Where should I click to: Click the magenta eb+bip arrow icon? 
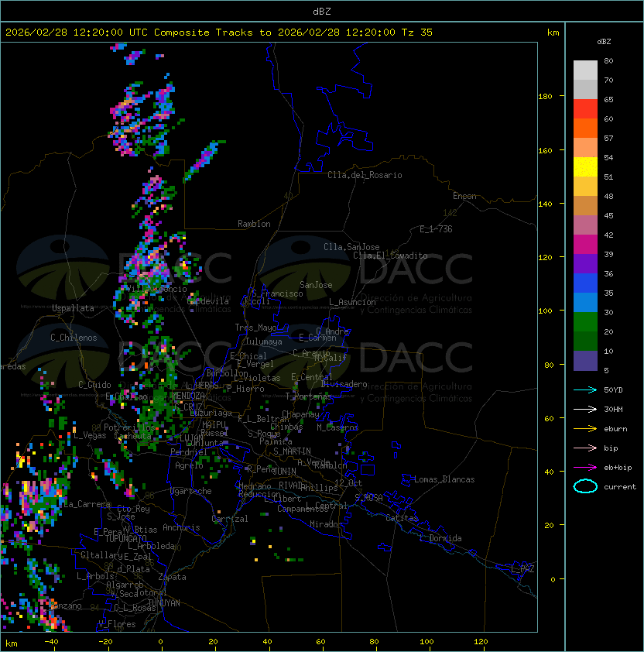[585, 468]
